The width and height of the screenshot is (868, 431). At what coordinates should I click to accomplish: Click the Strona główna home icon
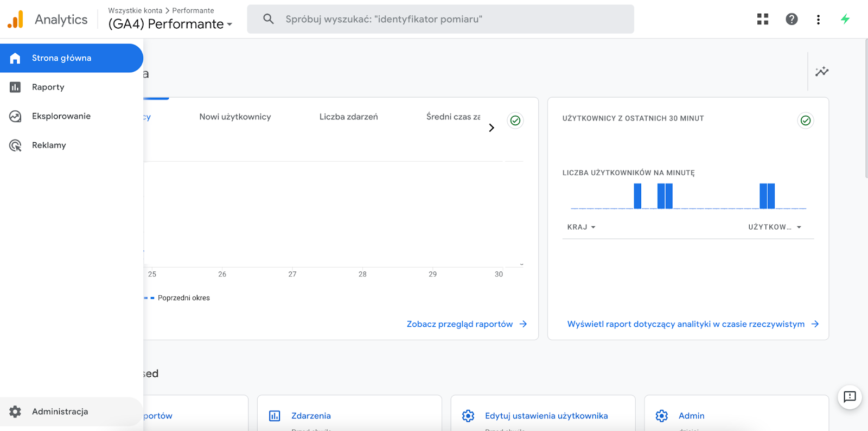[15, 58]
